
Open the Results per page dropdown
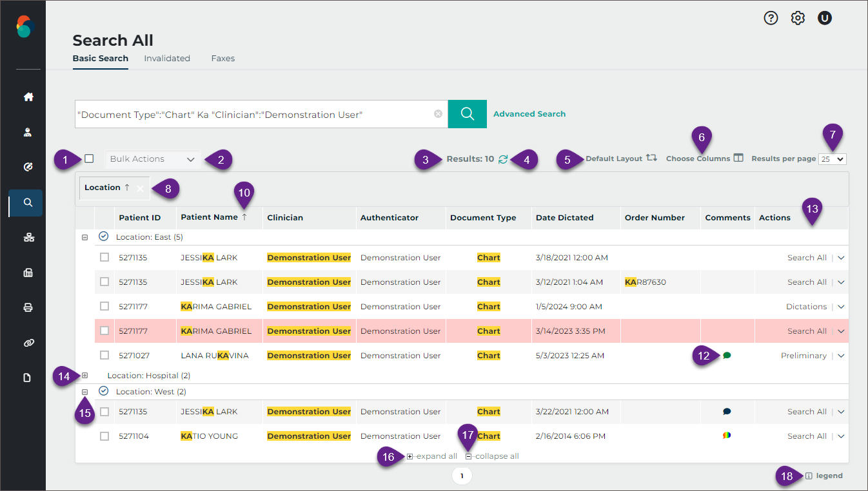[x=832, y=159]
